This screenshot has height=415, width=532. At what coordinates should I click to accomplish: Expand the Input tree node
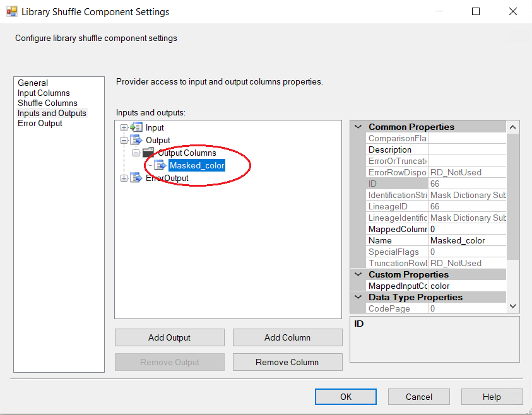click(x=124, y=127)
